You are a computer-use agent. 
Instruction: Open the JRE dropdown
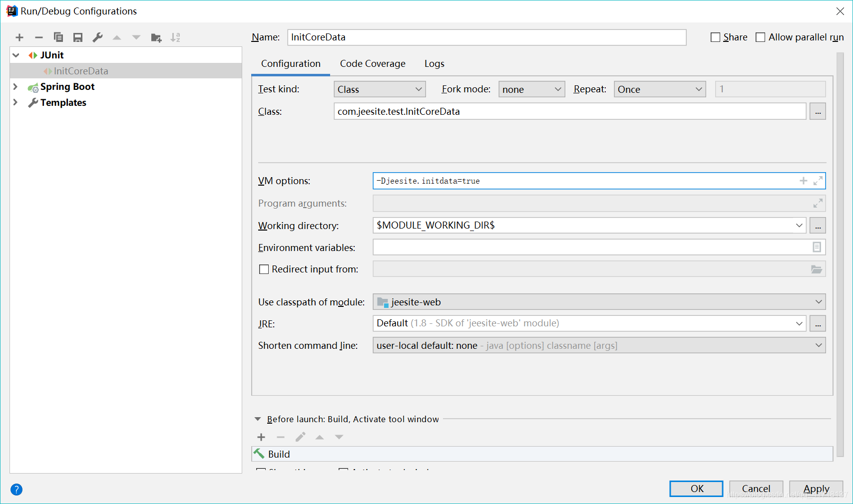point(799,323)
